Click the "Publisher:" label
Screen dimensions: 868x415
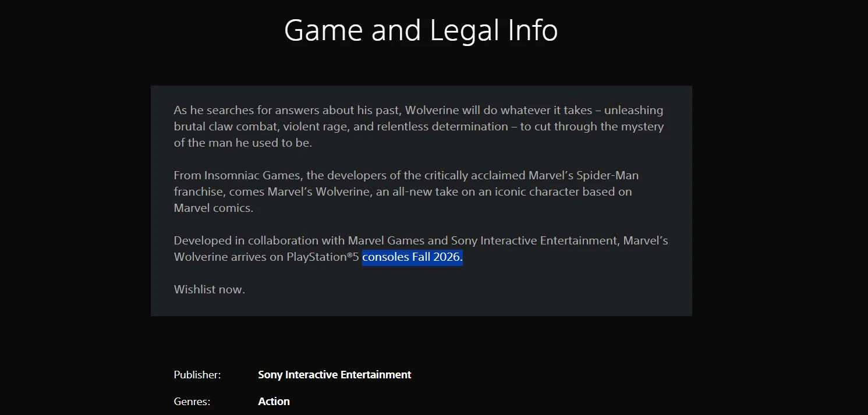197,375
